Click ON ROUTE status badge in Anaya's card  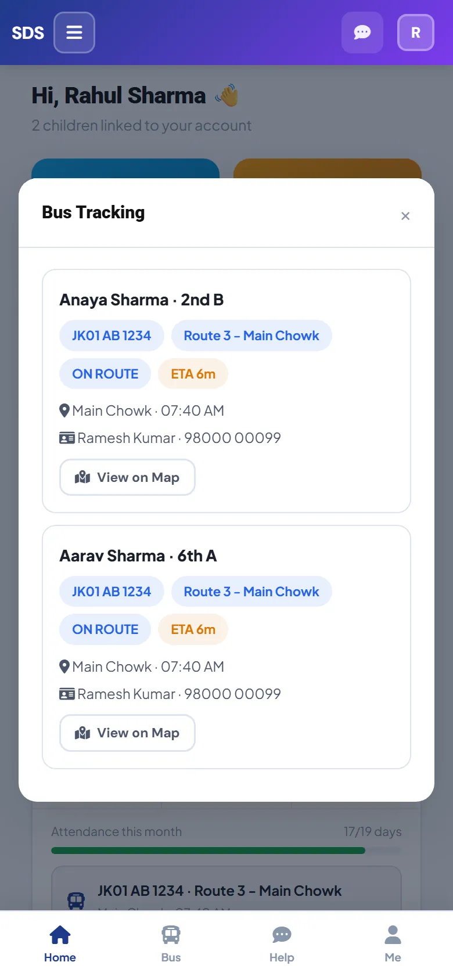click(105, 374)
